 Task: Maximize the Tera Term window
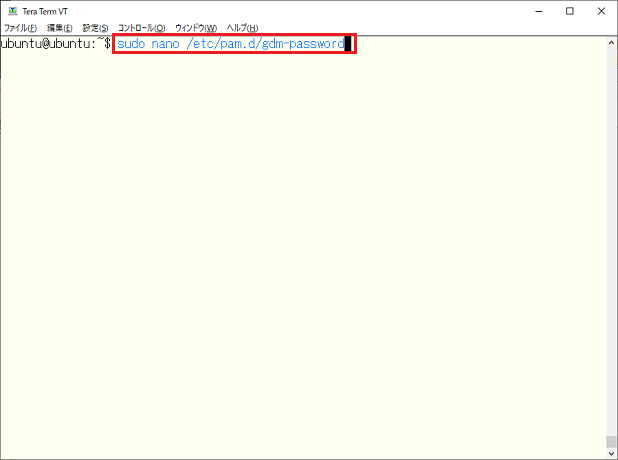pyautogui.click(x=570, y=11)
